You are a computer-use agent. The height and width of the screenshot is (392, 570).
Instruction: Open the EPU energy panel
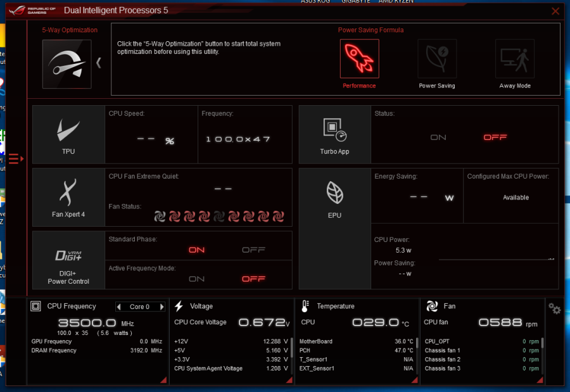(x=334, y=196)
